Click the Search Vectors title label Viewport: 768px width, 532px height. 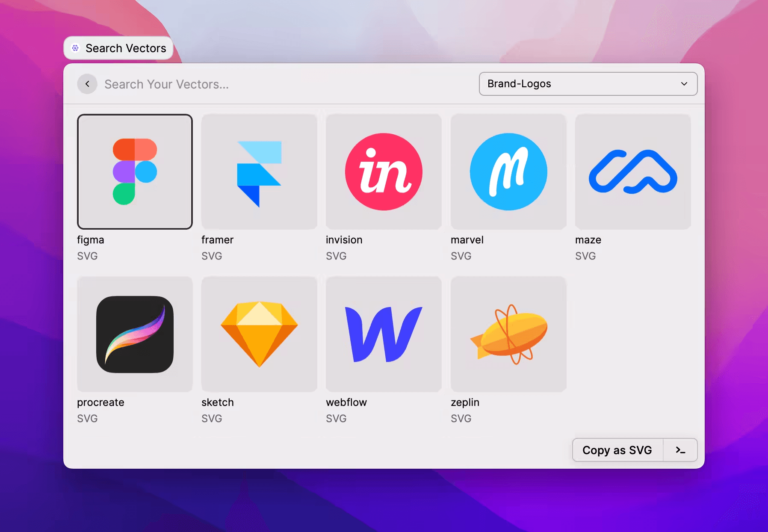(126, 48)
